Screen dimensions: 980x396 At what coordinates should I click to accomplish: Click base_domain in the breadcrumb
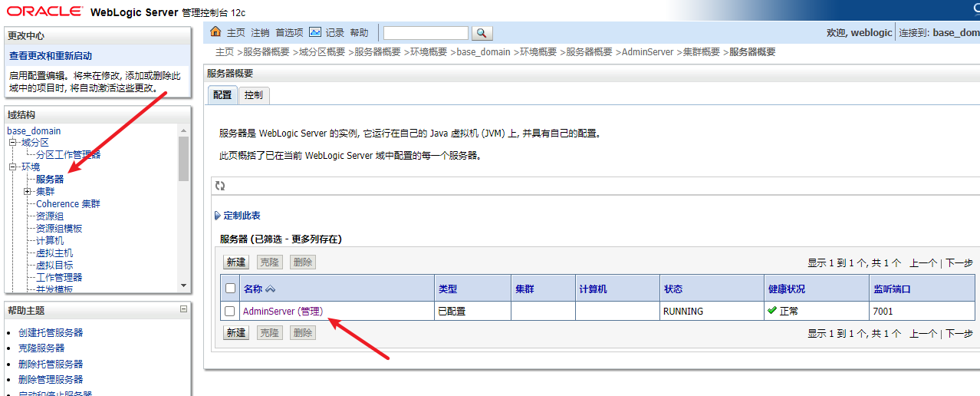(x=483, y=52)
